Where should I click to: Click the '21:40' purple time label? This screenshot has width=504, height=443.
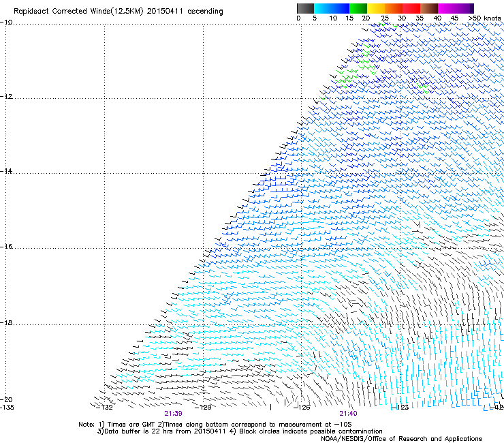click(348, 414)
